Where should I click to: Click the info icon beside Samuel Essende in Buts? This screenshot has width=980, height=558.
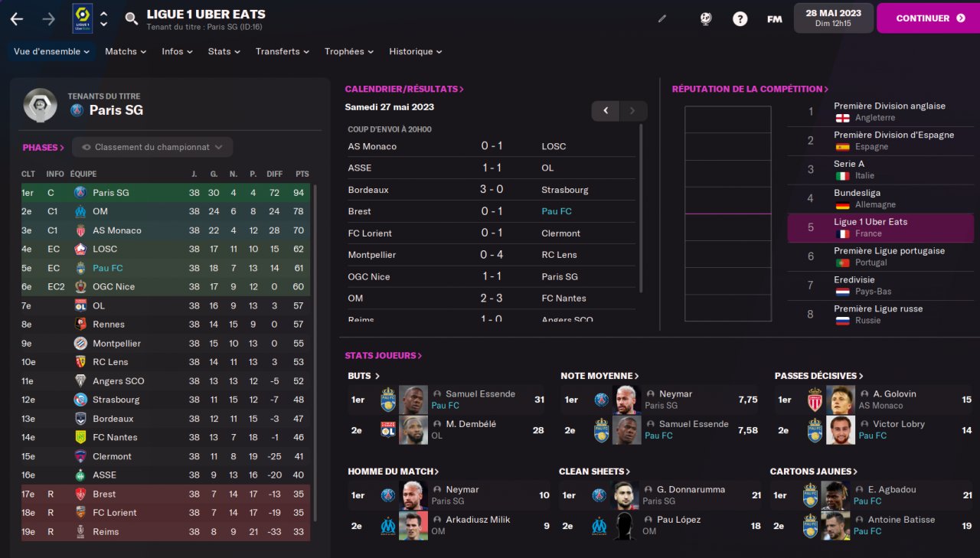pyautogui.click(x=437, y=394)
